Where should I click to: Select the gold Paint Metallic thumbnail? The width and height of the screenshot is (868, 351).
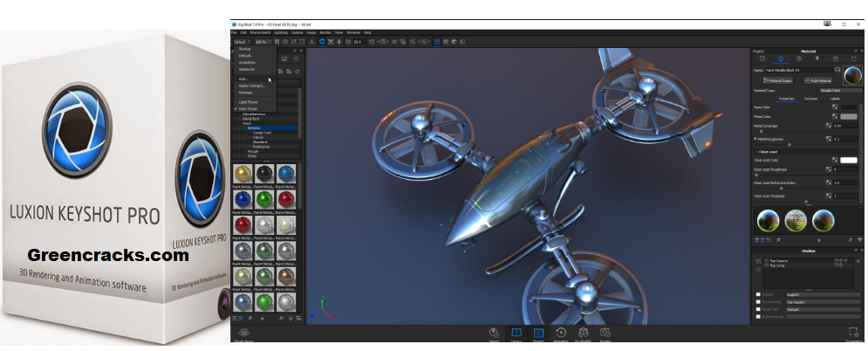pos(242,173)
